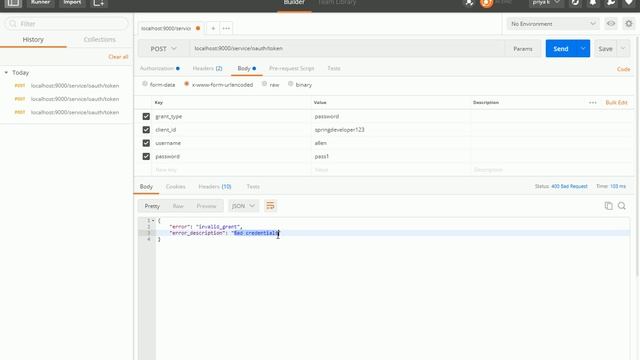Select the Pretty response view
Image resolution: width=640 pixels, height=360 pixels.
[152, 206]
